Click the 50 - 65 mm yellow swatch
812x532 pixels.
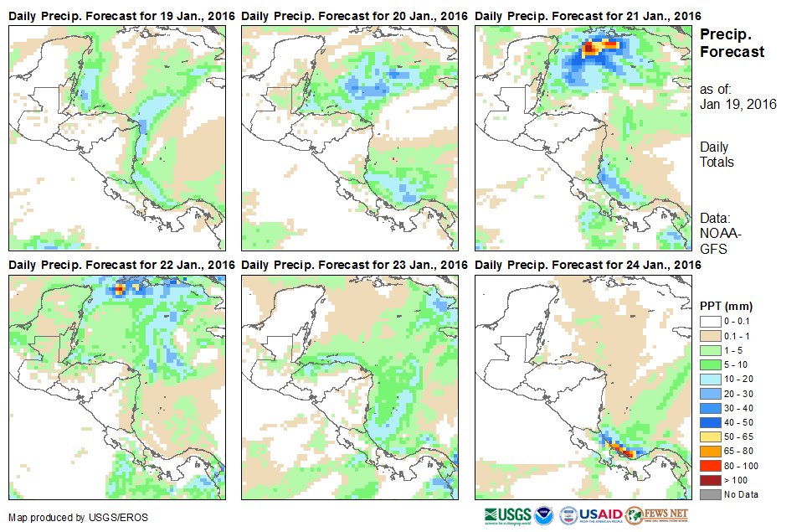tap(711, 436)
